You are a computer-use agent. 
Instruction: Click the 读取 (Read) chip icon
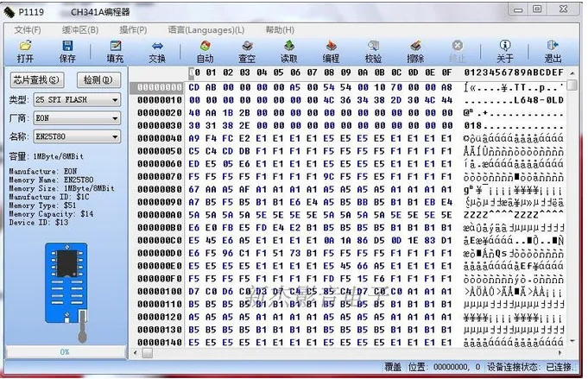point(288,46)
